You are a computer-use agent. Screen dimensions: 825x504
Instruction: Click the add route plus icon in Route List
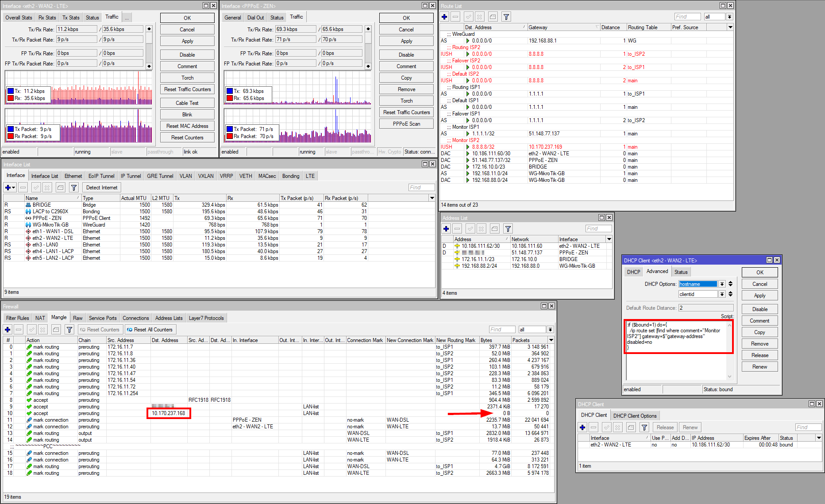(x=445, y=17)
